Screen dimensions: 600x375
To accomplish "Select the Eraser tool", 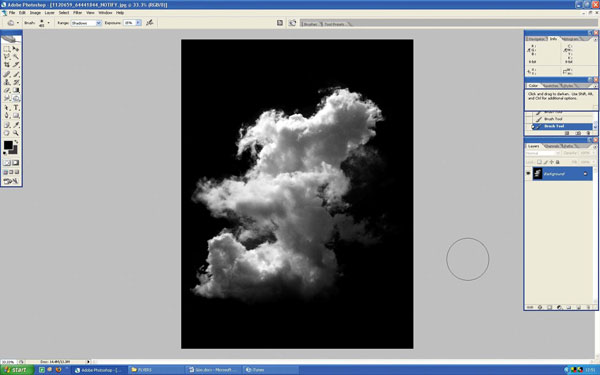I will pyautogui.click(x=7, y=90).
